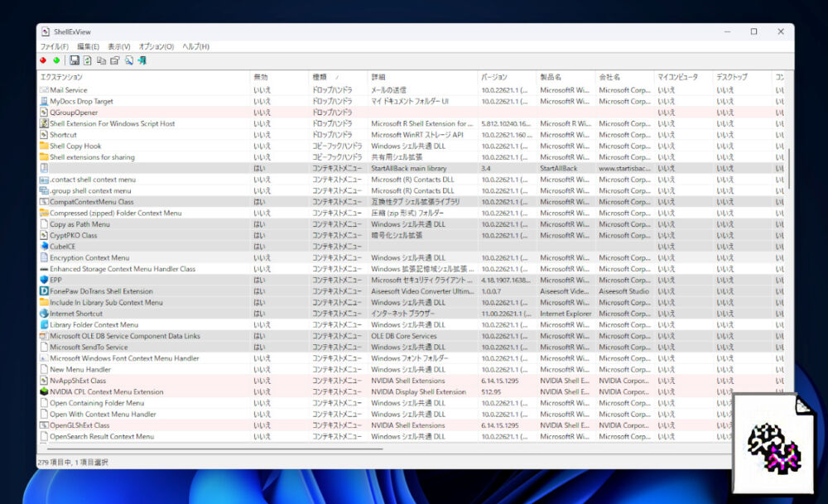This screenshot has height=504, width=828.
Task: Exit ShellExView via the exit toolbar icon
Action: (x=142, y=60)
